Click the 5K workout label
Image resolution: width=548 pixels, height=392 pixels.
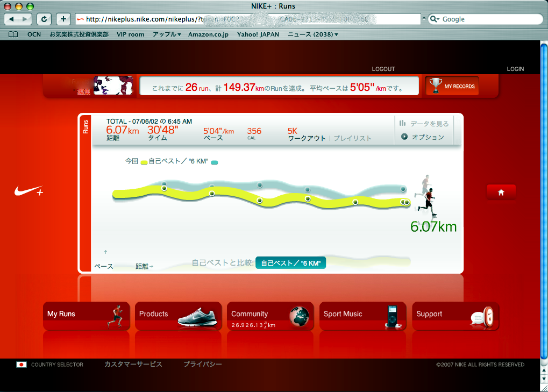click(292, 131)
